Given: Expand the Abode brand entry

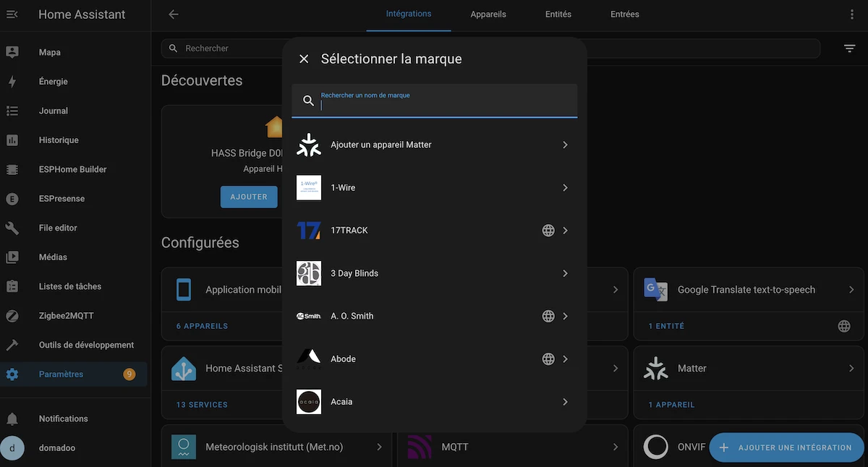Looking at the screenshot, I should (x=434, y=359).
